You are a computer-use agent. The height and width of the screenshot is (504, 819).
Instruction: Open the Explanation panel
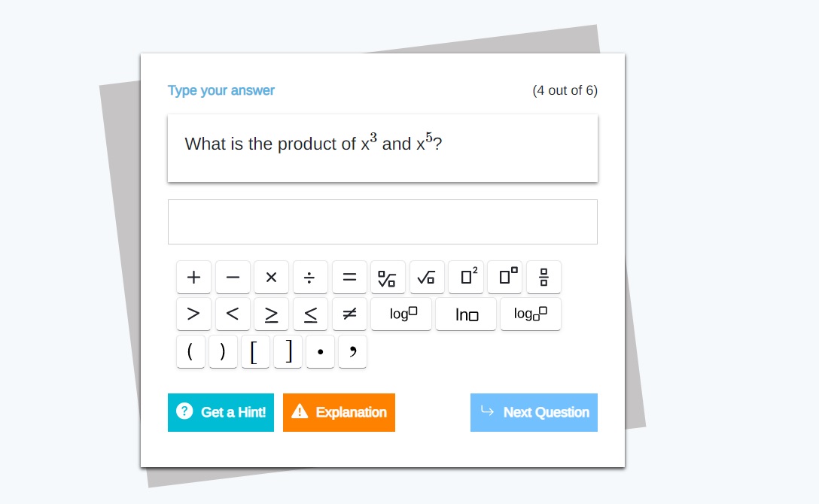pos(339,412)
